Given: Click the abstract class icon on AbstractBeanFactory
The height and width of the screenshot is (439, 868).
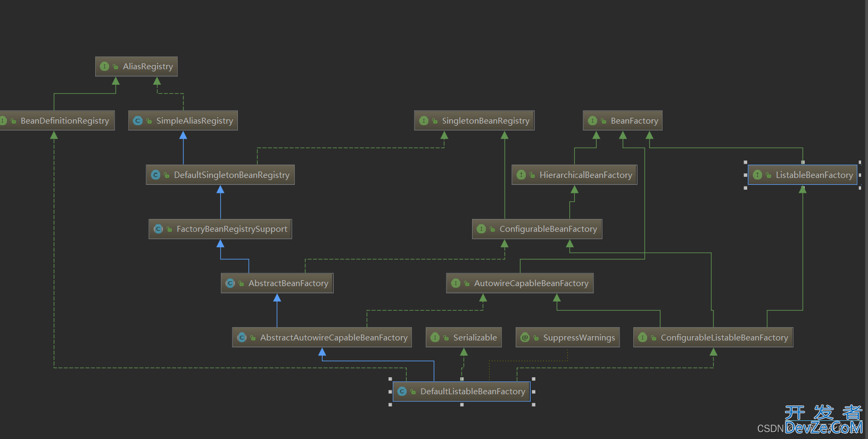Looking at the screenshot, I should pos(230,283).
